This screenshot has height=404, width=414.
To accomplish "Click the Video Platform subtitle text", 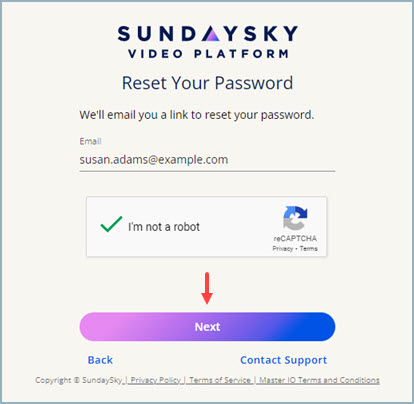I will click(208, 54).
